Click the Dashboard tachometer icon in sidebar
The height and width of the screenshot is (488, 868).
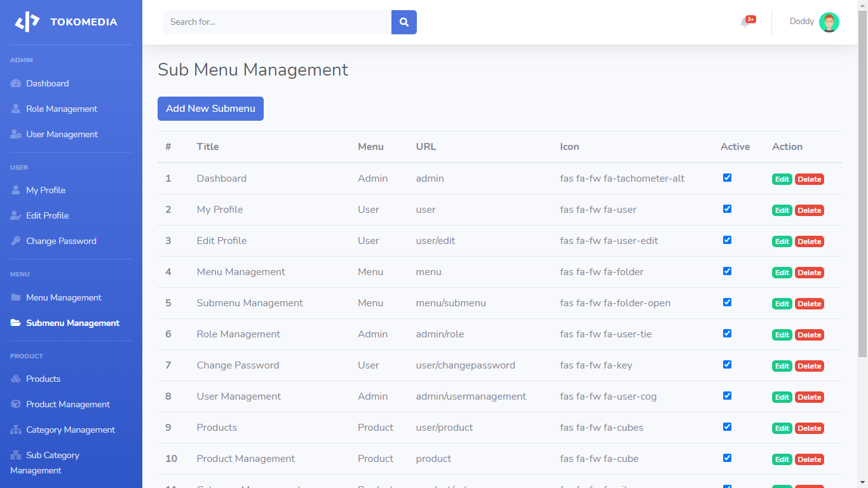click(x=16, y=84)
